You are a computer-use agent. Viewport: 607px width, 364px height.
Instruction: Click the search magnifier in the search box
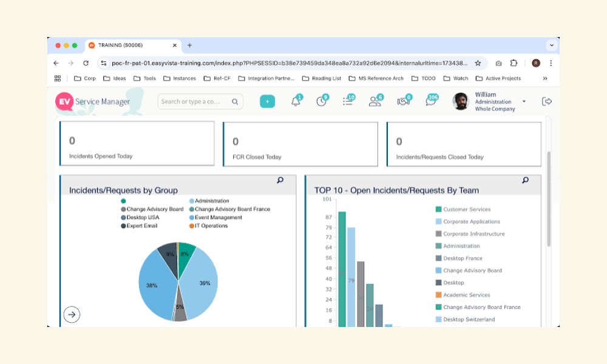[235, 102]
